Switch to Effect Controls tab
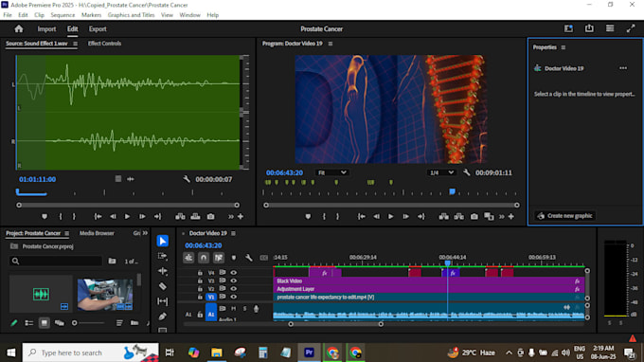 tap(104, 44)
